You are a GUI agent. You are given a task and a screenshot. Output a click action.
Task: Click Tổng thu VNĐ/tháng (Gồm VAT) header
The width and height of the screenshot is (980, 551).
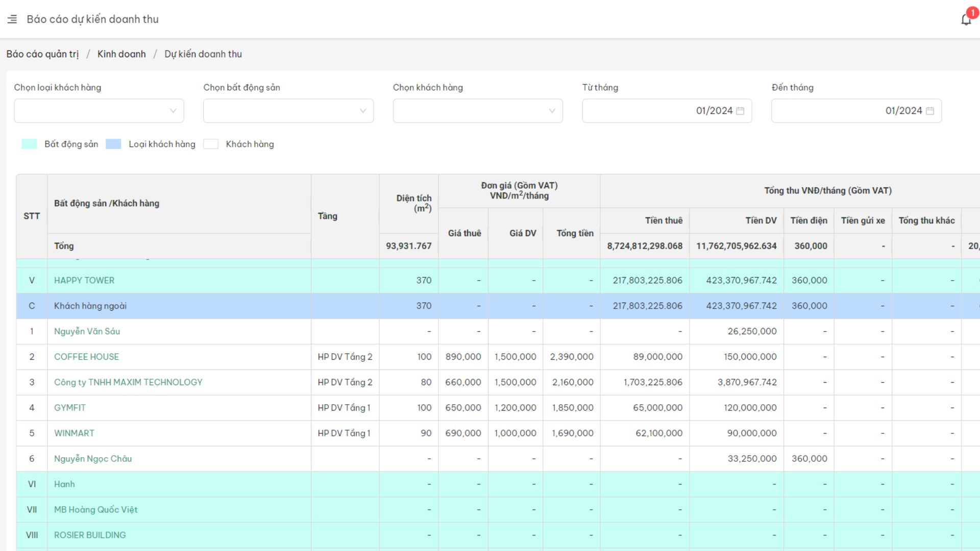tap(827, 191)
